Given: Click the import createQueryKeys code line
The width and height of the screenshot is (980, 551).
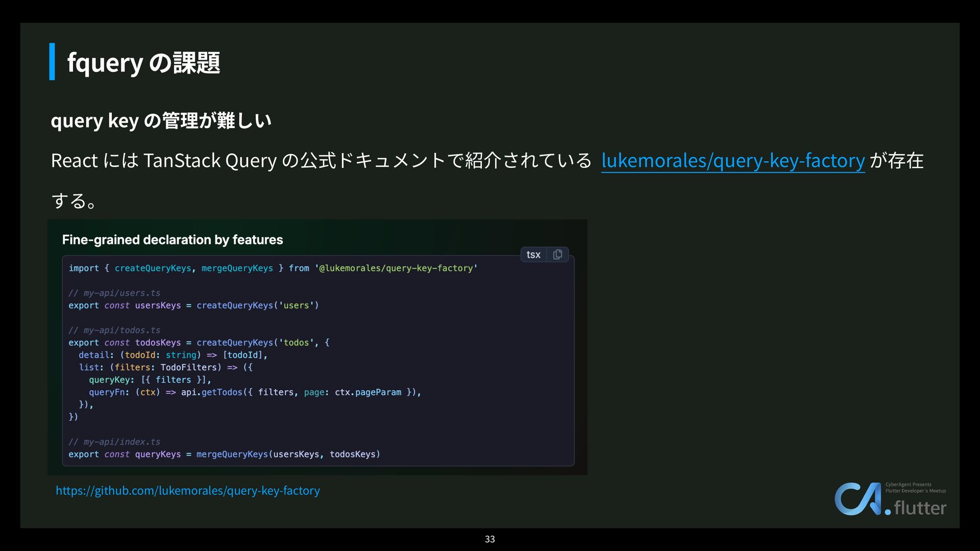Looking at the screenshot, I should 273,268.
